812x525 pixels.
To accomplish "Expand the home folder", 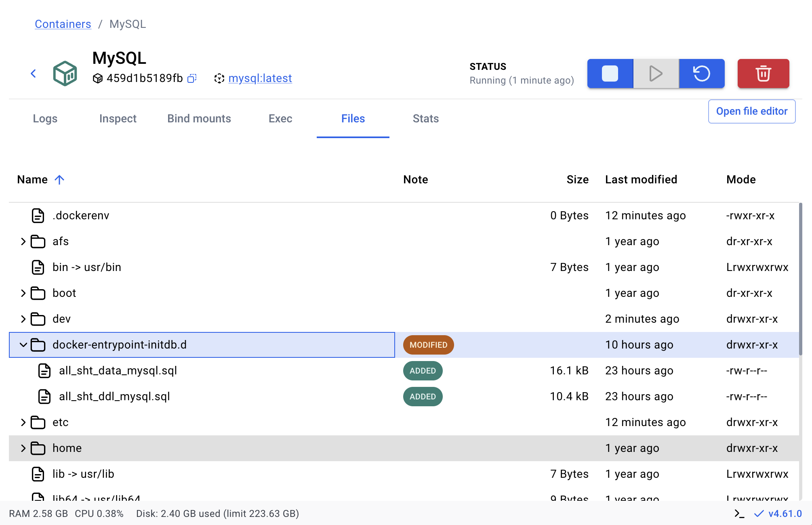I will click(23, 448).
